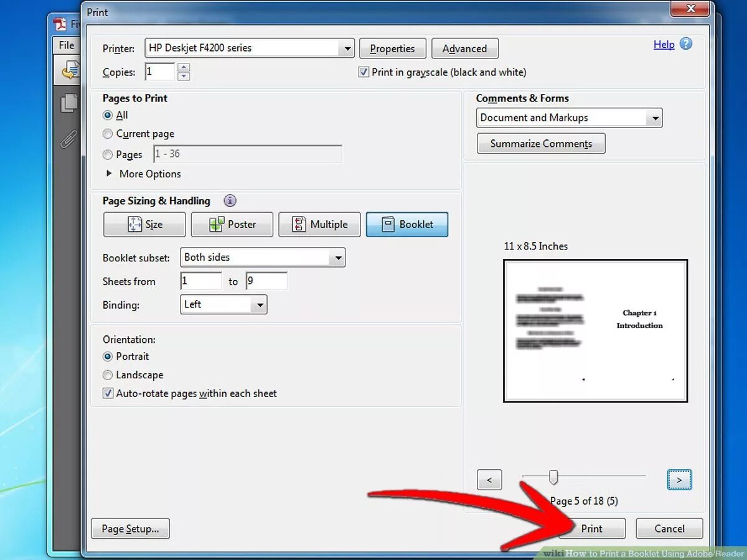The width and height of the screenshot is (747, 560).
Task: Uncheck Auto-rotate pages within each sheet
Action: pyautogui.click(x=108, y=393)
